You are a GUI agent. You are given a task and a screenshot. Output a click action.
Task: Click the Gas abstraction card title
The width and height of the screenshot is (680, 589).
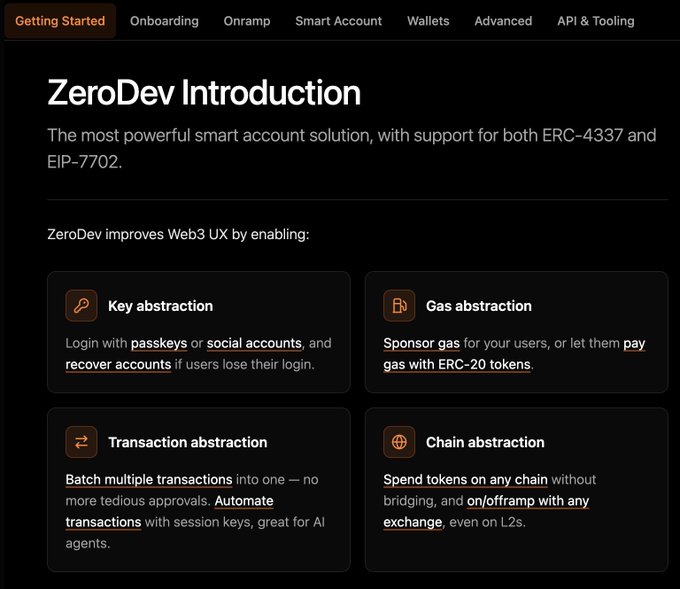[x=479, y=306]
